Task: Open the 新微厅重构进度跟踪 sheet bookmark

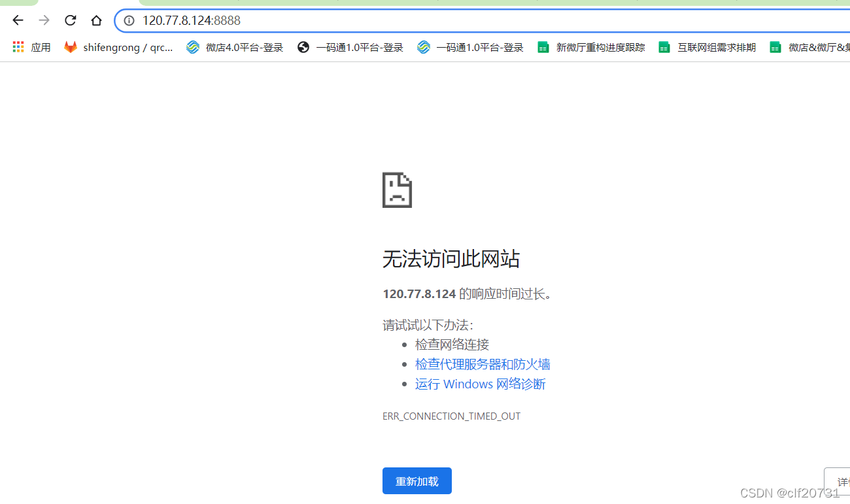Action: click(x=591, y=47)
